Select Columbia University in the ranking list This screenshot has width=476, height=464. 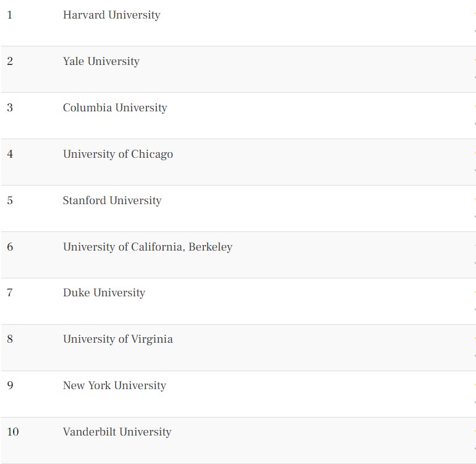(x=115, y=108)
